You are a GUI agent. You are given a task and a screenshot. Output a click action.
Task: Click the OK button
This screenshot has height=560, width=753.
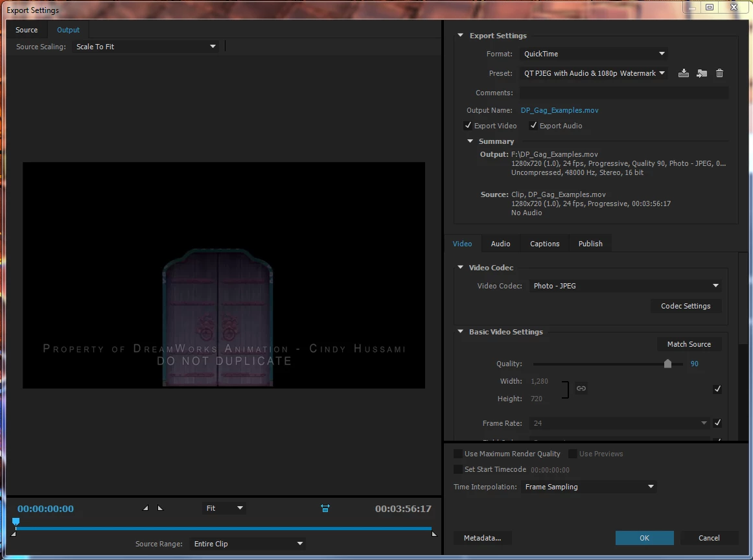tap(645, 538)
